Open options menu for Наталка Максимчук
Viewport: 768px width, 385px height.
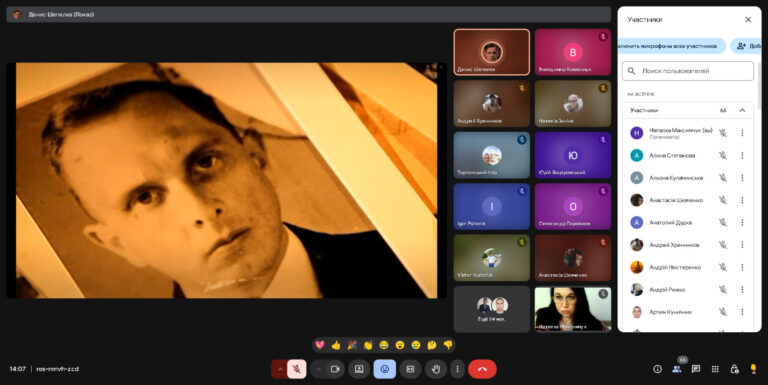point(743,133)
